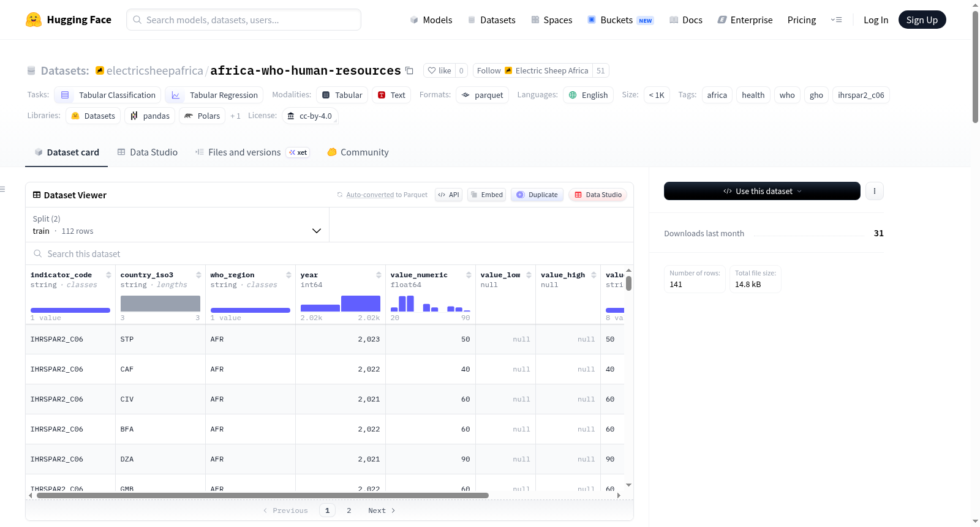Go to Next page of dataset rows
Viewport: 980px width, 527px height.
(x=382, y=510)
